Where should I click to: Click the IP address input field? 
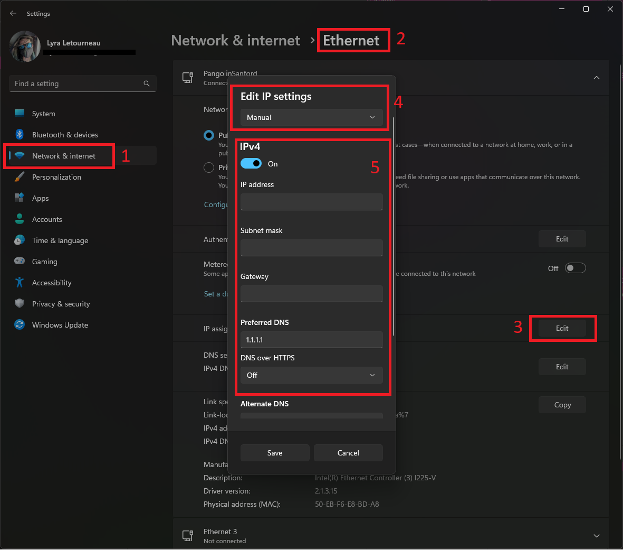312,202
